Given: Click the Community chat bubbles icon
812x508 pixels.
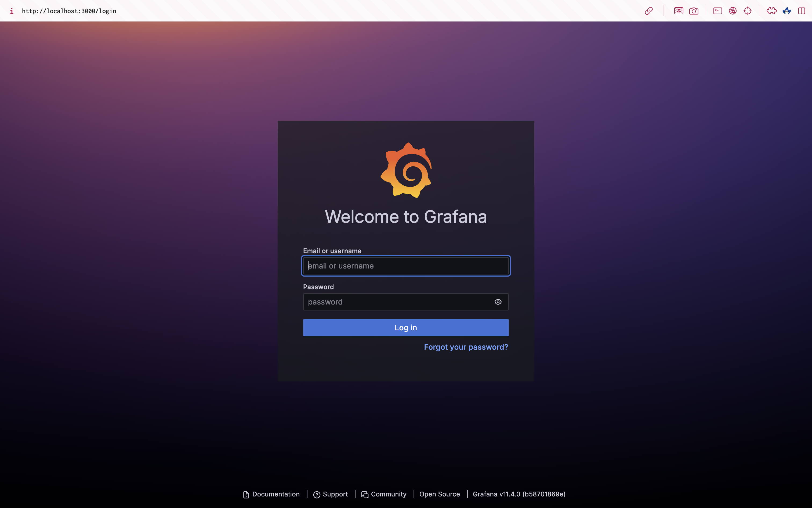Looking at the screenshot, I should 365,495.
